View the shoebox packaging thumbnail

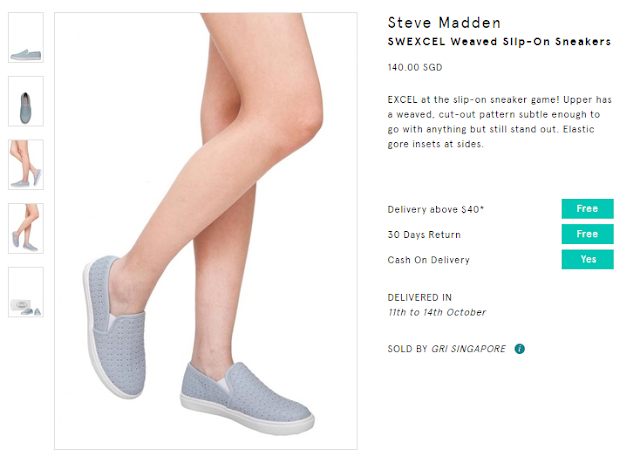26,292
